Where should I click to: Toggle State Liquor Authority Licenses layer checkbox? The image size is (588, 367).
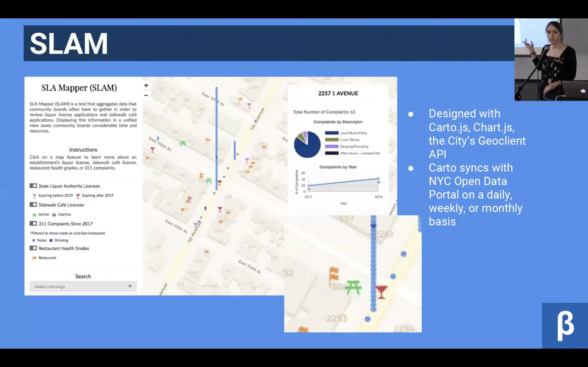tap(33, 186)
